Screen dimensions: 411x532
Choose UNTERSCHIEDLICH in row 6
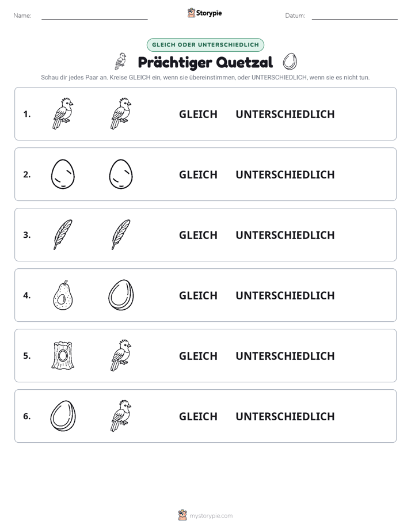coord(285,416)
